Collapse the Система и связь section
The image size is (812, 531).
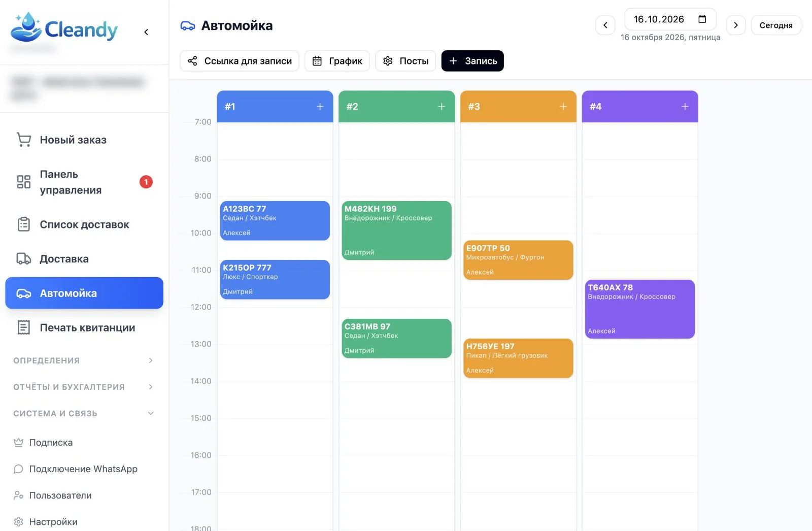(x=84, y=413)
